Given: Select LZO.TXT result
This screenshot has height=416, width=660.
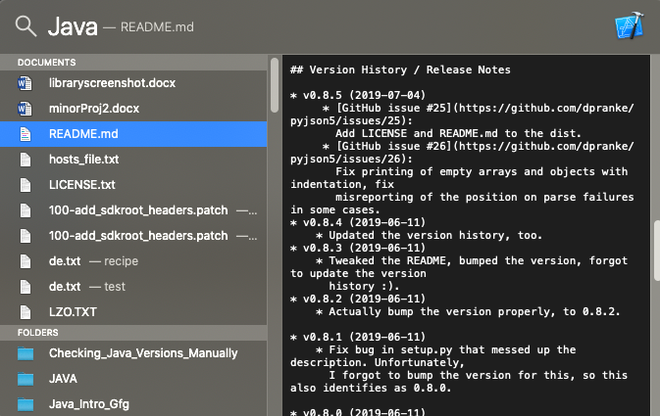Looking at the screenshot, I should tap(133, 312).
